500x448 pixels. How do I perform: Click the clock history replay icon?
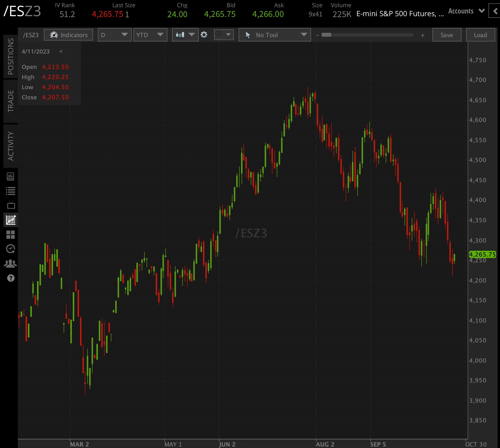point(11,249)
